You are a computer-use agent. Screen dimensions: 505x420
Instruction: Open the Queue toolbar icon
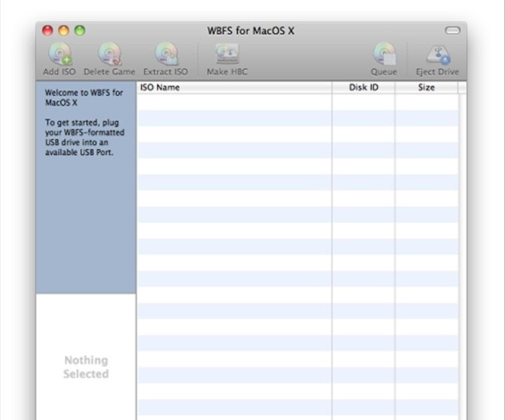pyautogui.click(x=384, y=54)
